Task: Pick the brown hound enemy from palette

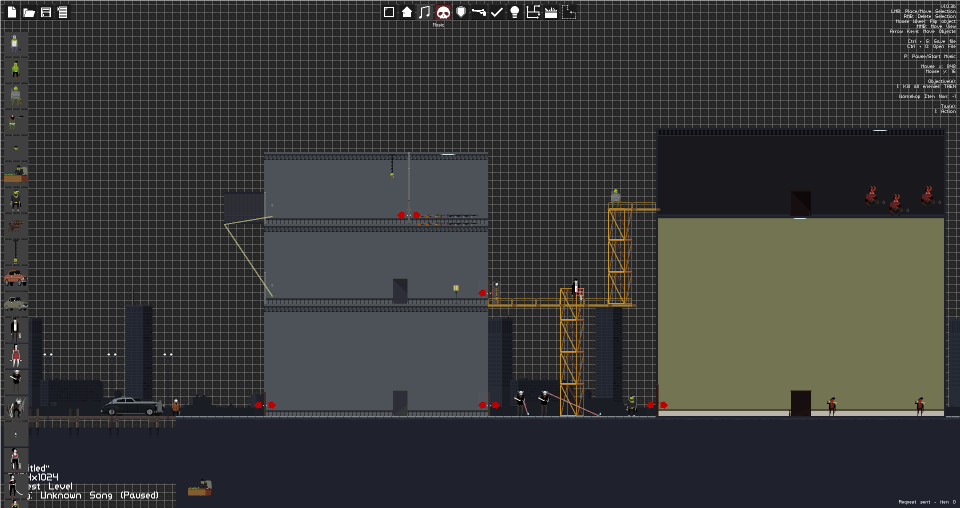Action: 15,226
